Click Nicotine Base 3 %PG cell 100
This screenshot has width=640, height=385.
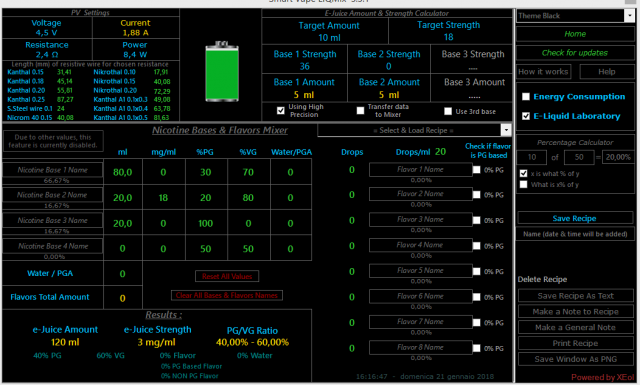click(x=206, y=224)
